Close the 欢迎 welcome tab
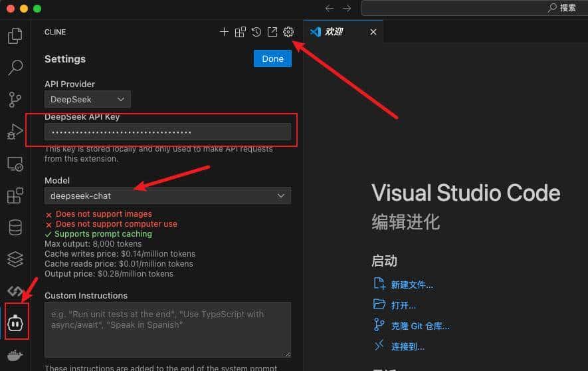Screen dimensions: 588x371 coord(373,32)
